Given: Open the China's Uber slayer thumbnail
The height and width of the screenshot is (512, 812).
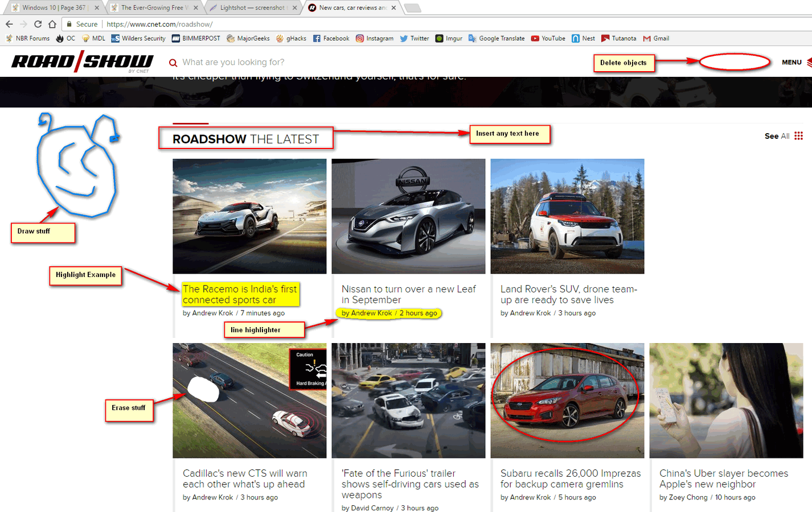Looking at the screenshot, I should coord(726,400).
